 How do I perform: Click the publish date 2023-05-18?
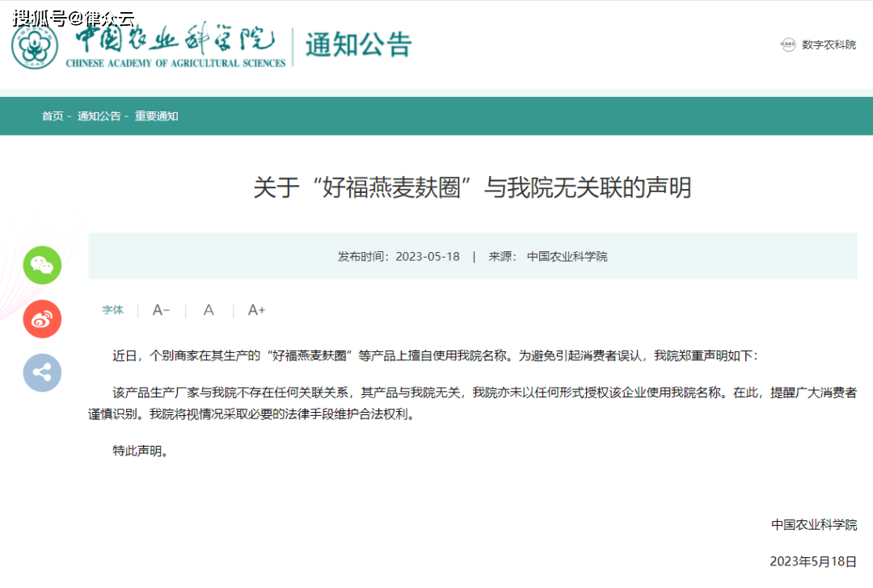coord(428,257)
